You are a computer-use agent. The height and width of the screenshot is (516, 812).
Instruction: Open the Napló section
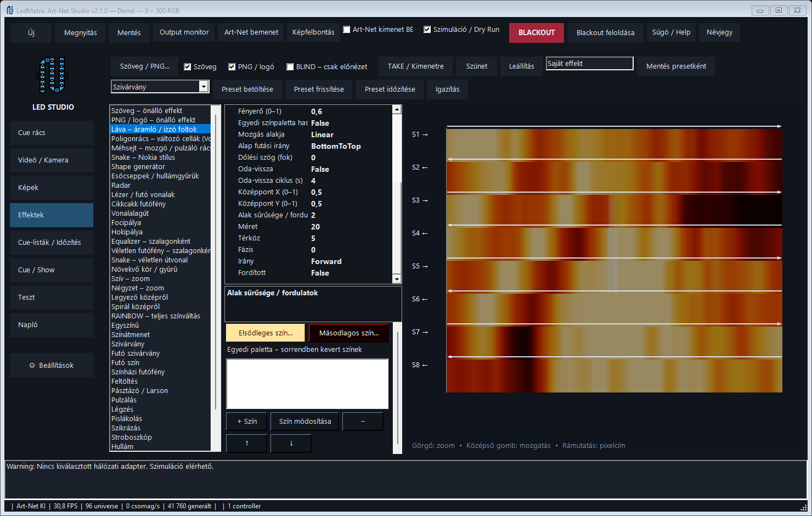[52, 325]
